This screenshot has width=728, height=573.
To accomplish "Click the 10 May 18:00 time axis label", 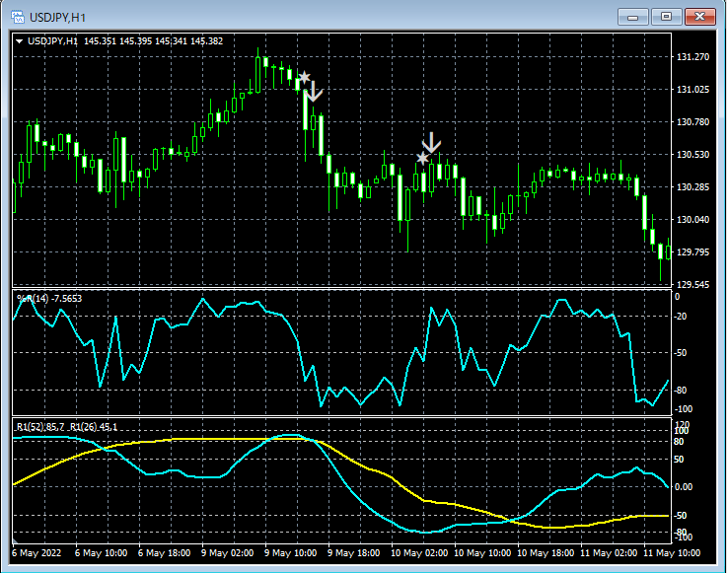I will click(548, 553).
